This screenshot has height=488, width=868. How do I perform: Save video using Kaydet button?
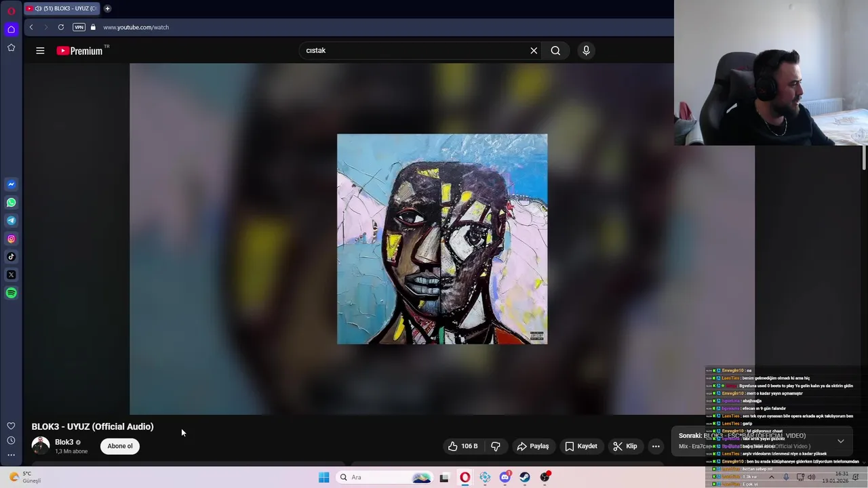581,446
